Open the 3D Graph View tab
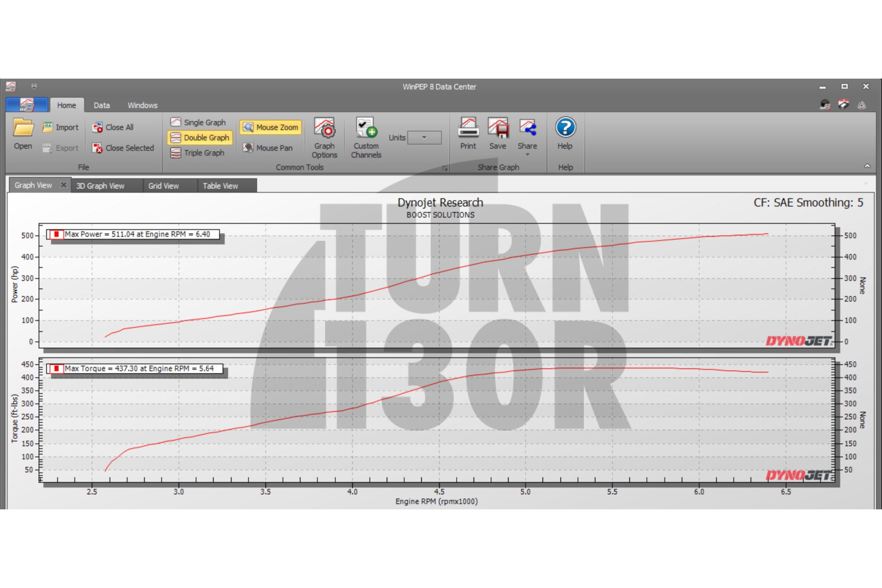Screen dimensions: 882x588 (x=100, y=186)
